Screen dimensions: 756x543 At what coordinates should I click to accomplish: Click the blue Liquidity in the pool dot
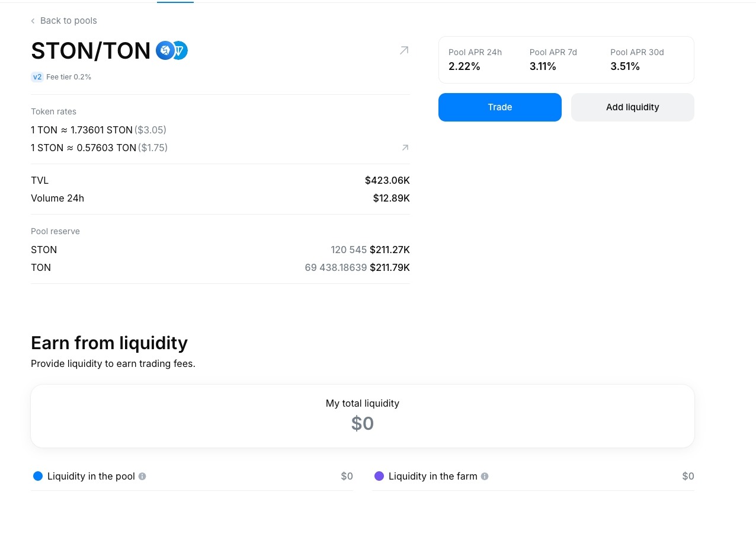click(38, 476)
